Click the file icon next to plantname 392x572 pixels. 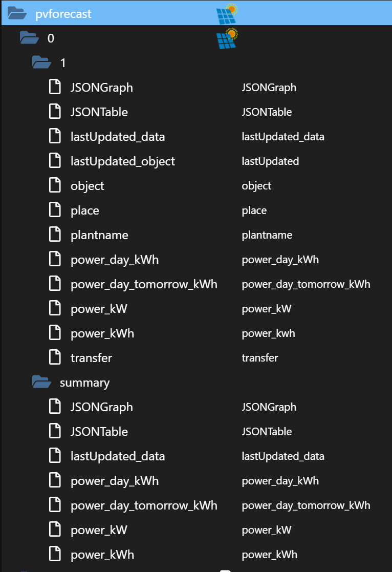click(x=55, y=235)
